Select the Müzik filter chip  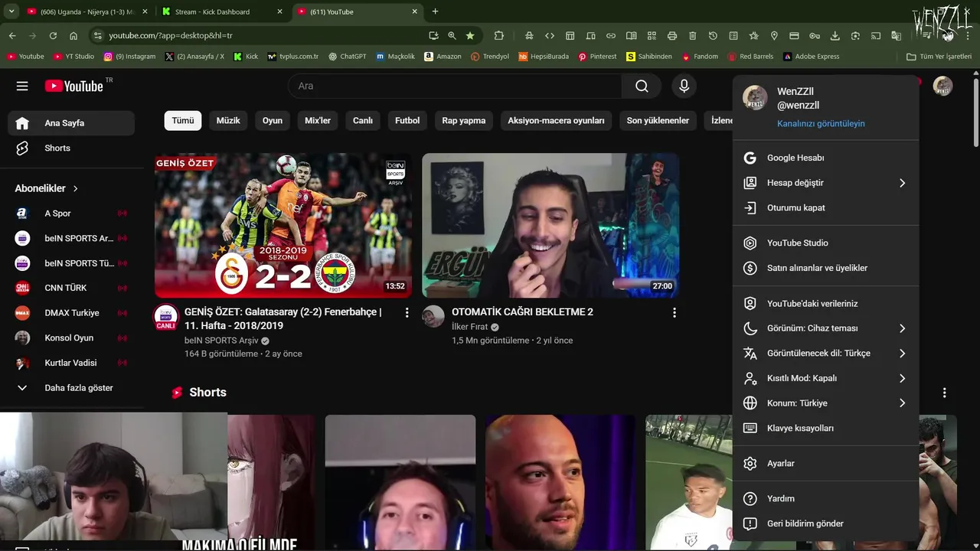click(228, 120)
